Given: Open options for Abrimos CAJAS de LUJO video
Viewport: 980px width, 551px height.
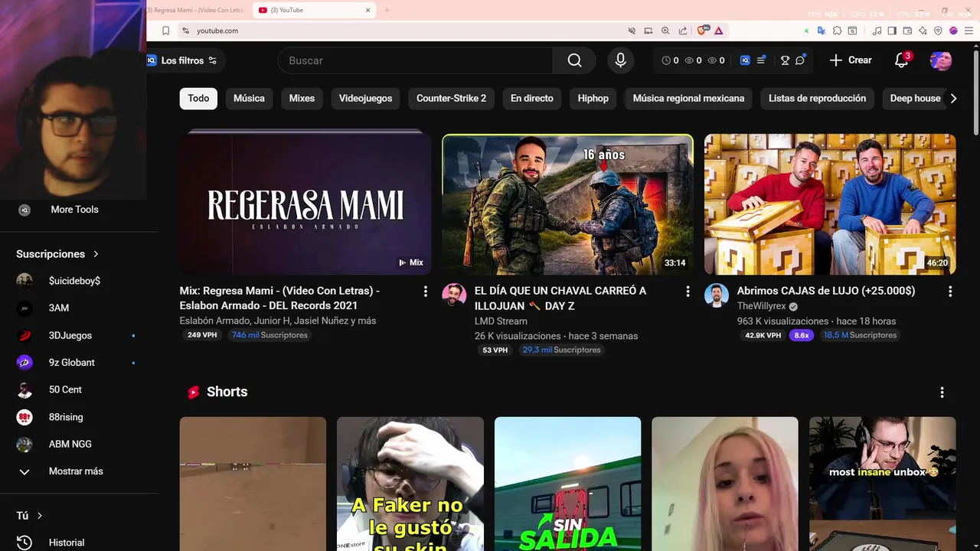Looking at the screenshot, I should pyautogui.click(x=950, y=292).
